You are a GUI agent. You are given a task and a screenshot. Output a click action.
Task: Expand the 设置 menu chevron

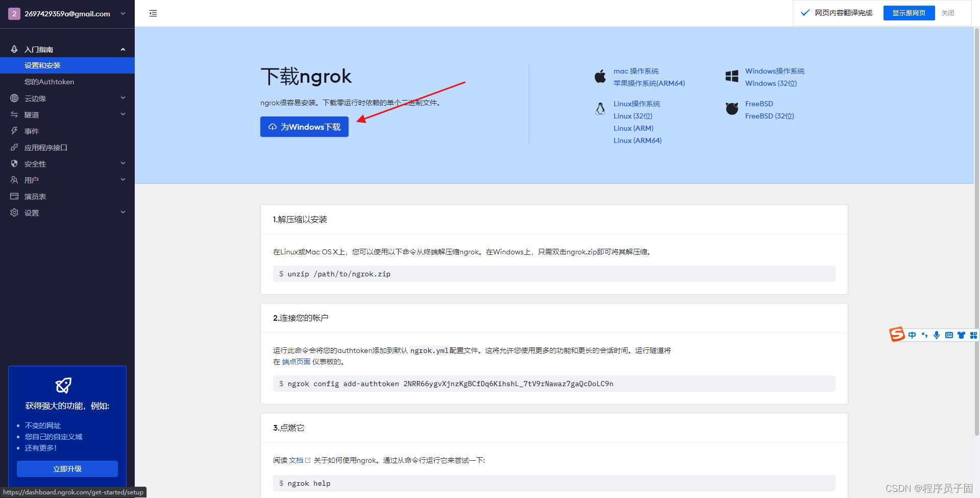click(x=123, y=212)
